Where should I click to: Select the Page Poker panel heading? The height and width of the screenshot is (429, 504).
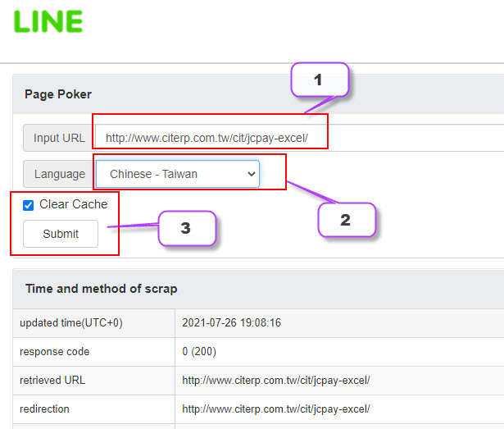click(x=58, y=94)
